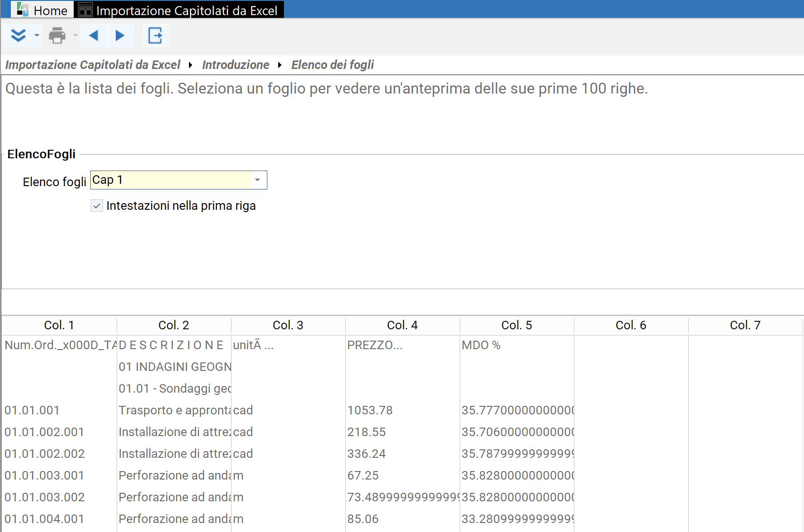This screenshot has height=532, width=804.
Task: Open the Introduzione breadcrumb step
Action: [x=236, y=65]
